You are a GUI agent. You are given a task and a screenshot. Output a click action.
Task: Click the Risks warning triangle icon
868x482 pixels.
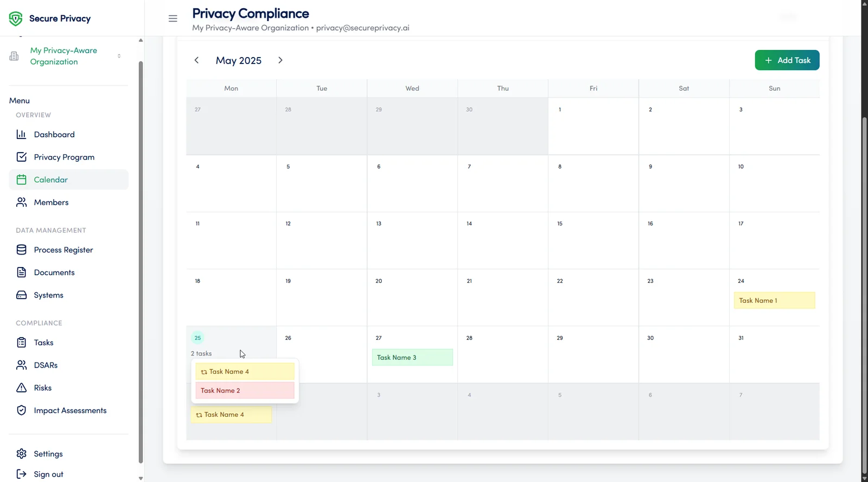[x=21, y=387]
